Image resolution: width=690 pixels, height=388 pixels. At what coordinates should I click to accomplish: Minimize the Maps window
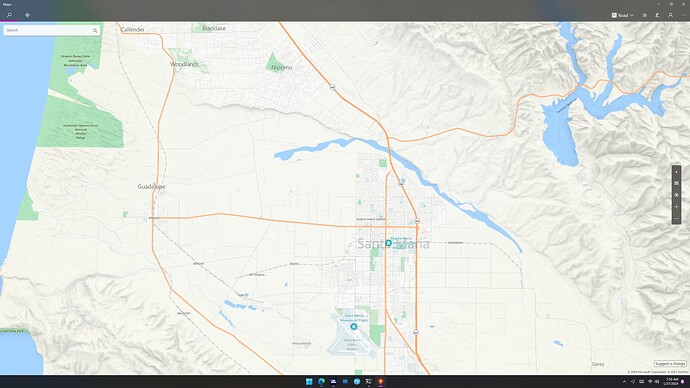coord(658,4)
